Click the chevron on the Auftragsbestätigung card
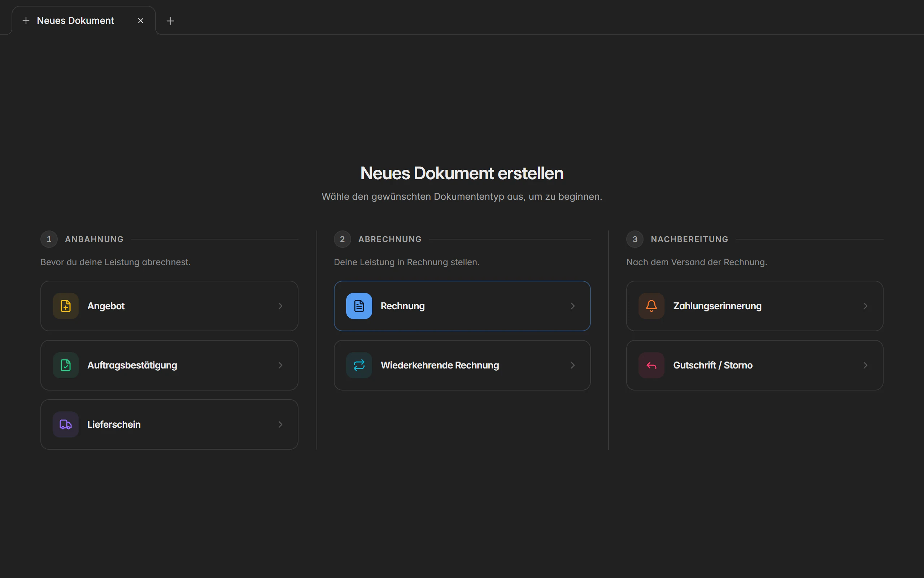 click(280, 365)
